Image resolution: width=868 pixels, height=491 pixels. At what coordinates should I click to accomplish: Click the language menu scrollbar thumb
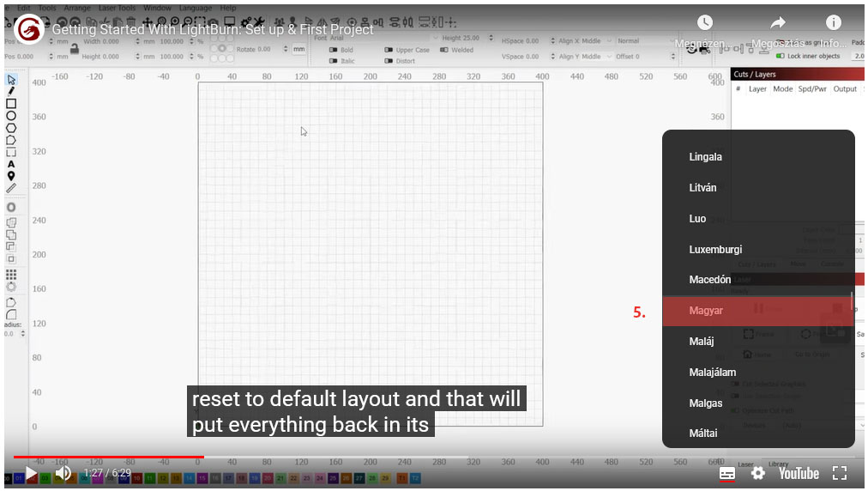pos(852,301)
